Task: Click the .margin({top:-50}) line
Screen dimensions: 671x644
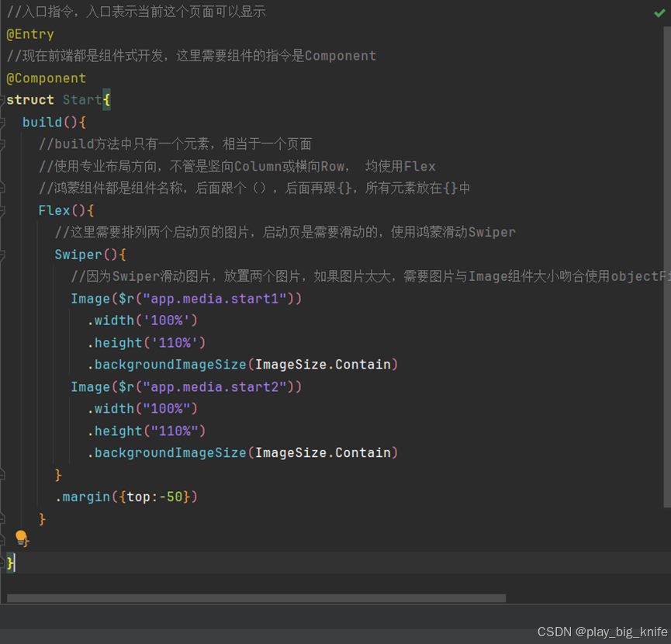Action: [126, 497]
